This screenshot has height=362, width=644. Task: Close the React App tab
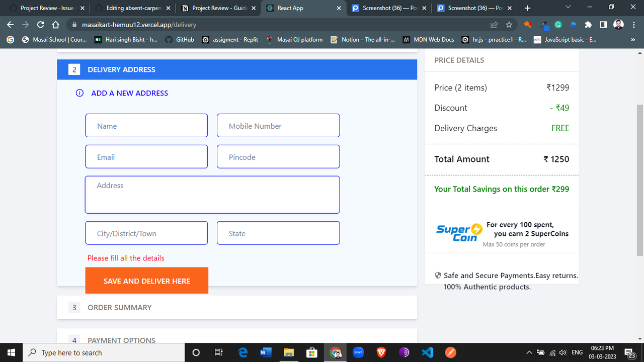click(x=339, y=8)
